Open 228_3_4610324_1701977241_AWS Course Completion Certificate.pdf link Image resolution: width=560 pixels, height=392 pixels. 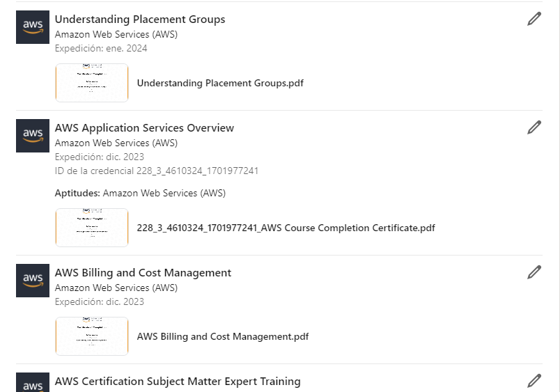[286, 228]
